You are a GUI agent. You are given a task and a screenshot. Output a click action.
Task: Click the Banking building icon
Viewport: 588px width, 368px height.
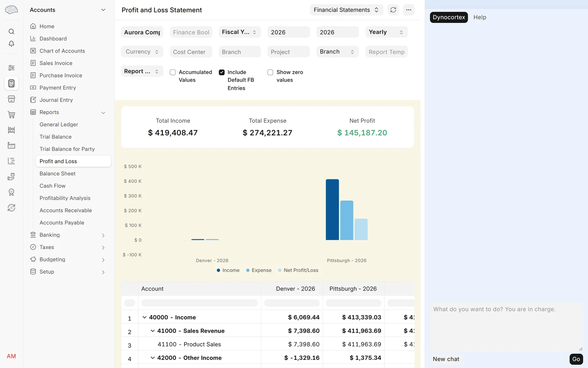33,235
